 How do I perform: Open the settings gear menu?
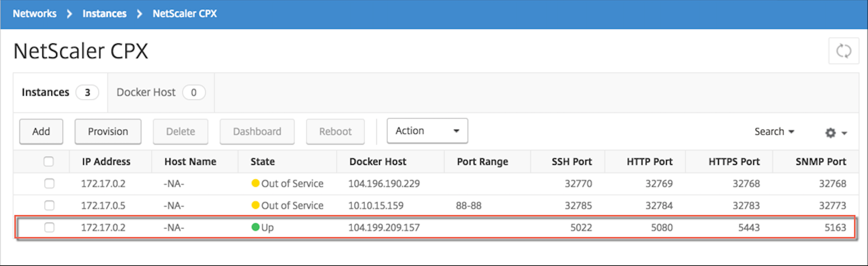coord(836,133)
